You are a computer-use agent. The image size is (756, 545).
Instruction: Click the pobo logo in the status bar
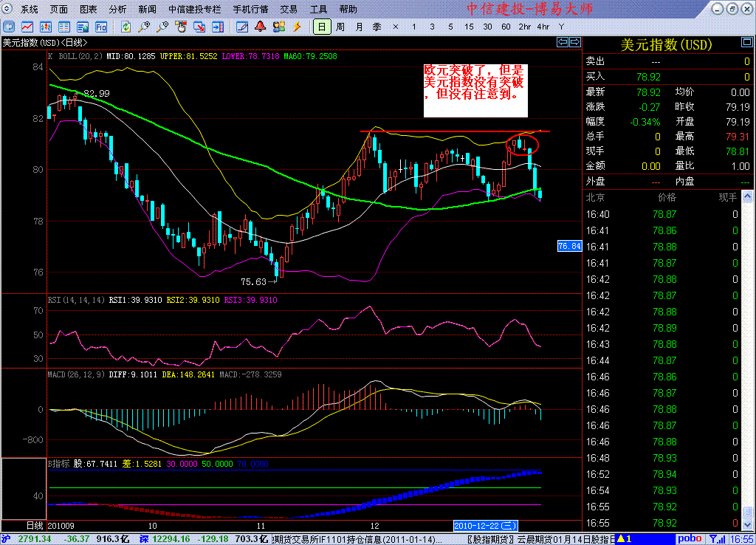click(x=690, y=539)
